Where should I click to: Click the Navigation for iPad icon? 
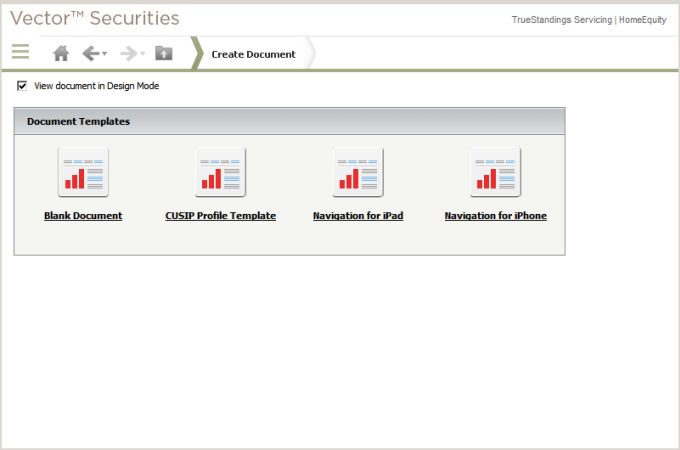358,172
